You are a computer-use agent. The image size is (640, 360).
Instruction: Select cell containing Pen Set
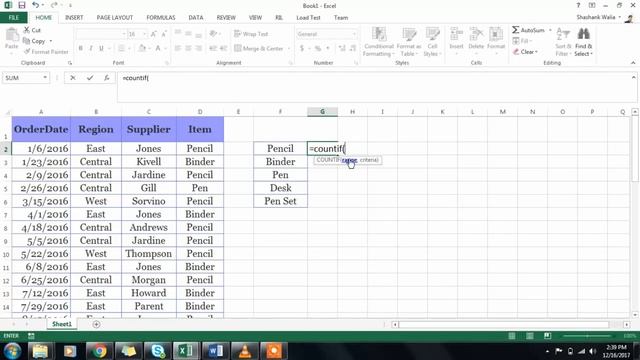pyautogui.click(x=280, y=201)
